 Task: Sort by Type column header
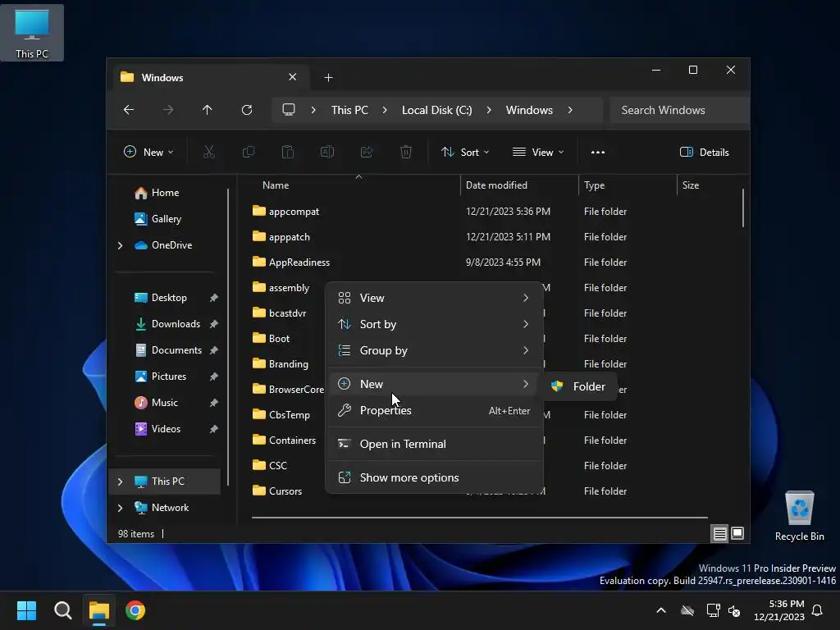click(x=594, y=185)
